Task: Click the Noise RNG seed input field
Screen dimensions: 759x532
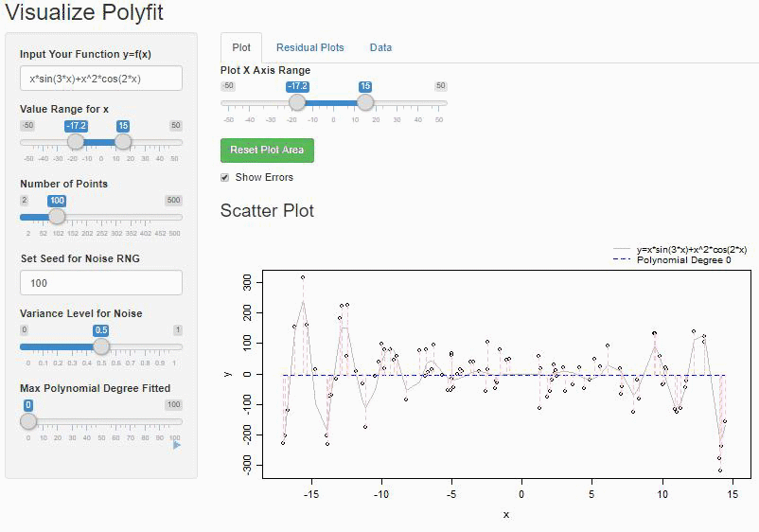Action: [101, 283]
